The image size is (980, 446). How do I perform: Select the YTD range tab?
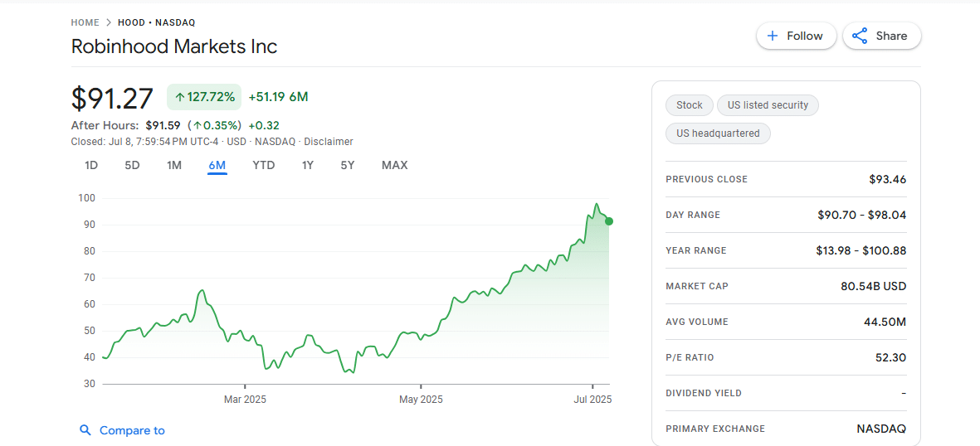click(263, 165)
